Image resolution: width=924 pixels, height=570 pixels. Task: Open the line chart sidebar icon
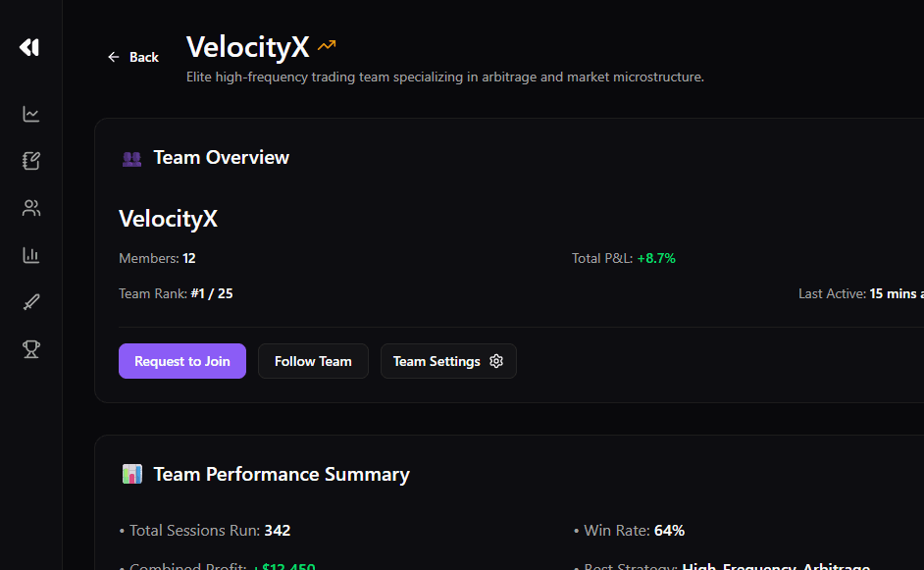pyautogui.click(x=31, y=114)
